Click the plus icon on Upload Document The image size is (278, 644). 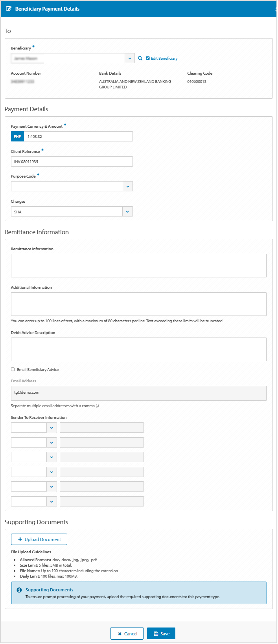click(x=20, y=539)
